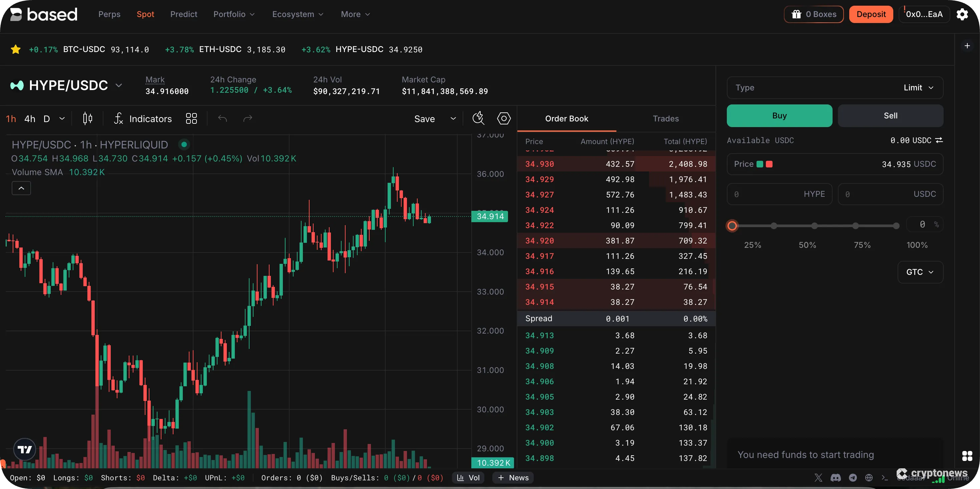Open the Perps menu item
Viewport: 980px width, 489px height.
click(x=109, y=14)
